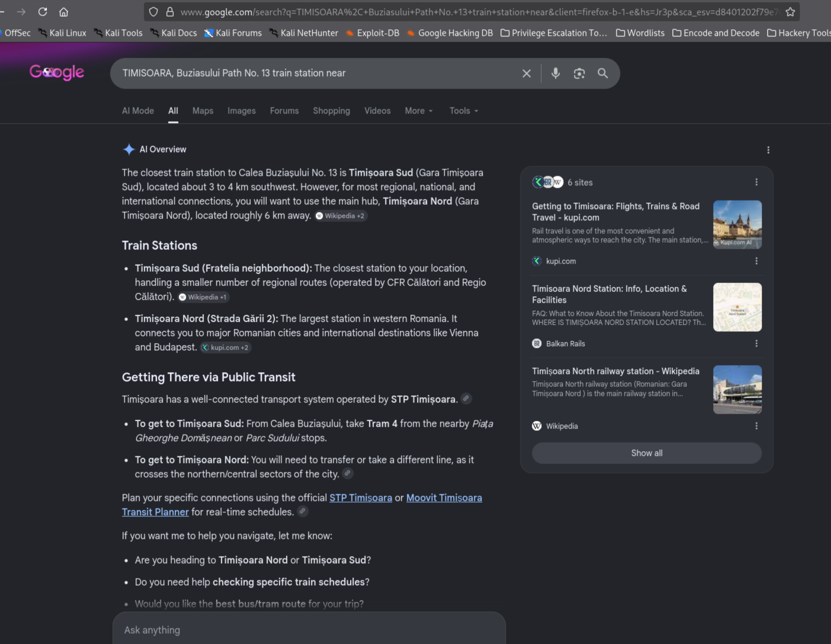The height and width of the screenshot is (644, 831).
Task: Switch to the Videos tab
Action: (377, 111)
